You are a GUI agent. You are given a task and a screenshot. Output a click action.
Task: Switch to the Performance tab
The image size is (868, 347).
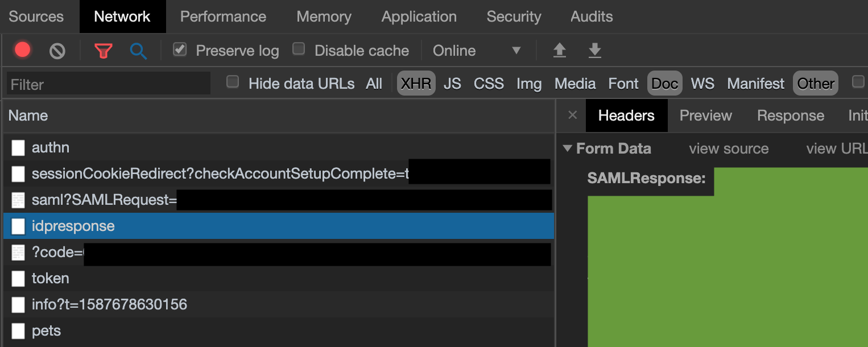(x=223, y=16)
